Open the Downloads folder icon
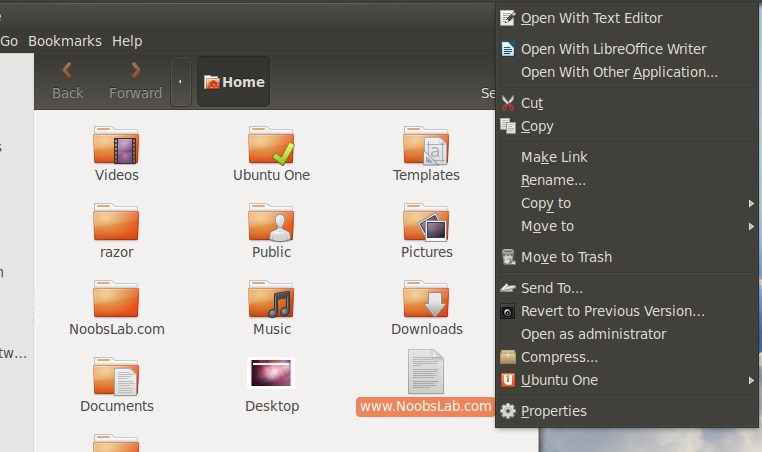 click(426, 299)
